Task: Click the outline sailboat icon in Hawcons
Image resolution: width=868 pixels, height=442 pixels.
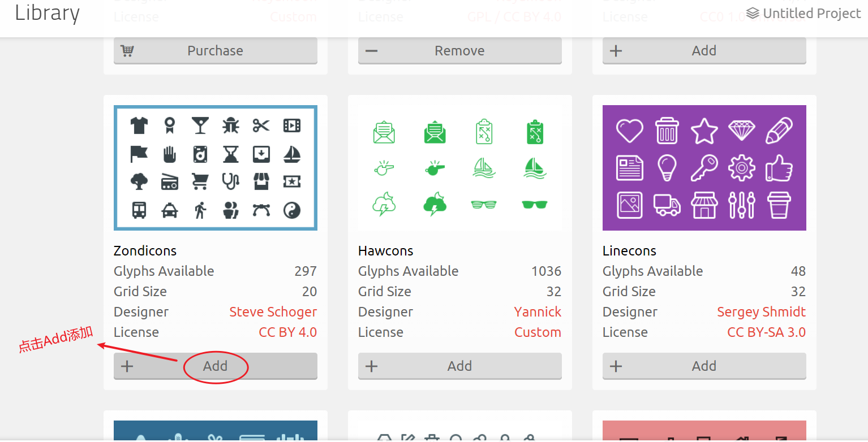Action: pos(484,168)
